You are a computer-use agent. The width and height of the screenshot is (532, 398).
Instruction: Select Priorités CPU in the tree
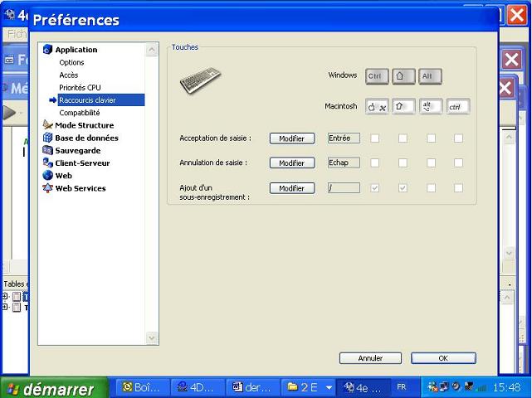80,87
